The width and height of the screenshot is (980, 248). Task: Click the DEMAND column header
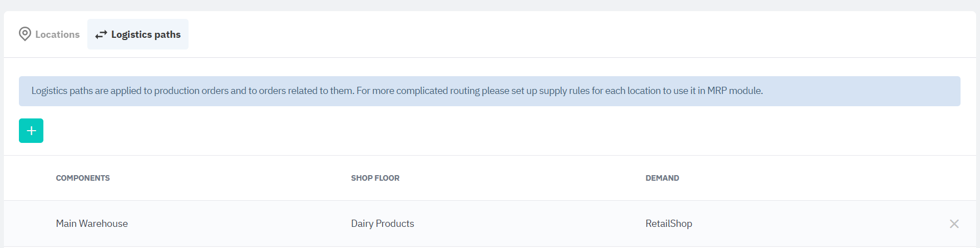click(662, 178)
